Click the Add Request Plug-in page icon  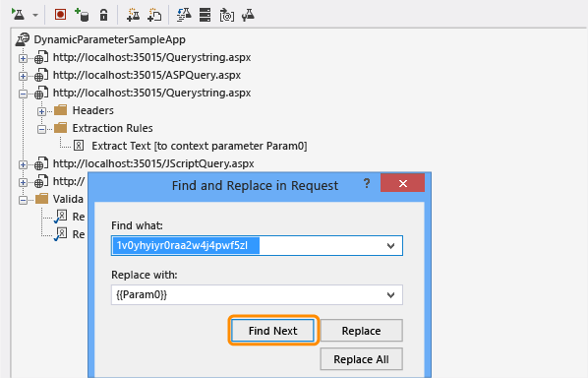(x=154, y=15)
